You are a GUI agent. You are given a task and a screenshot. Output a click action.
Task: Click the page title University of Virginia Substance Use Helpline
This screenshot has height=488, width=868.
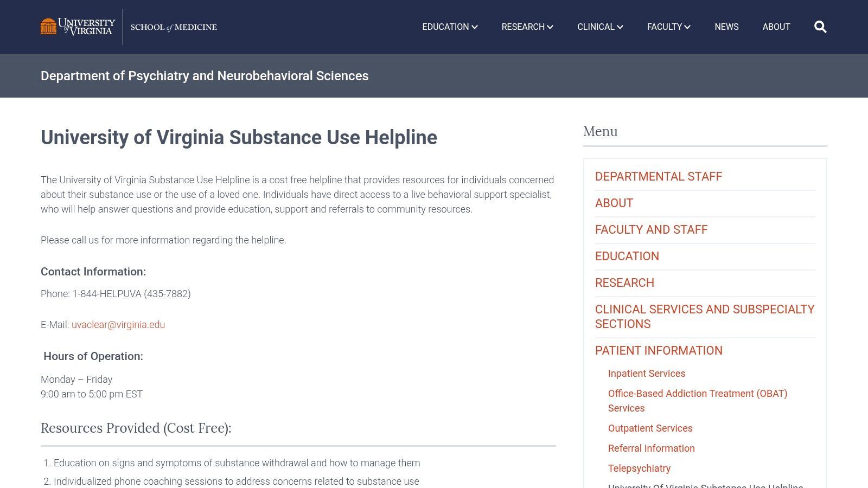point(239,138)
